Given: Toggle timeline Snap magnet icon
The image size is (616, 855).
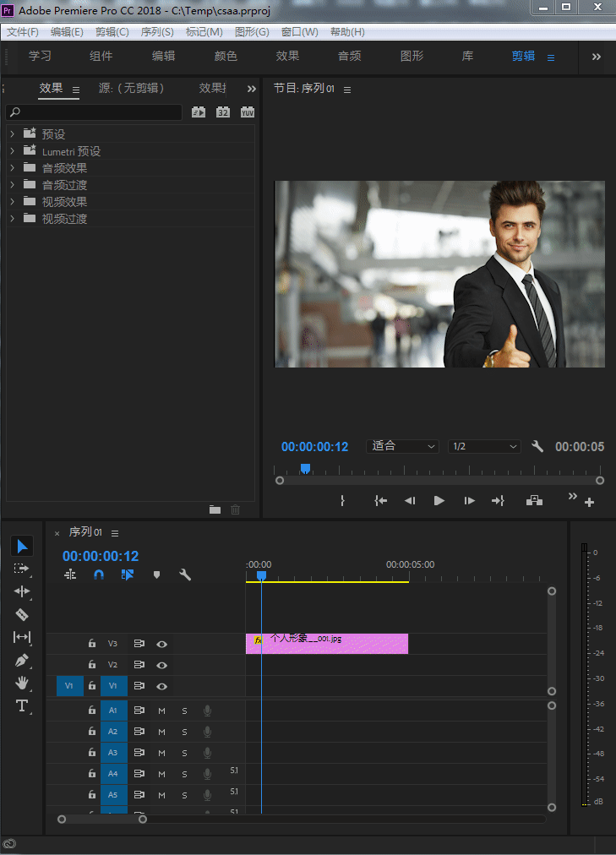Looking at the screenshot, I should click(x=99, y=575).
